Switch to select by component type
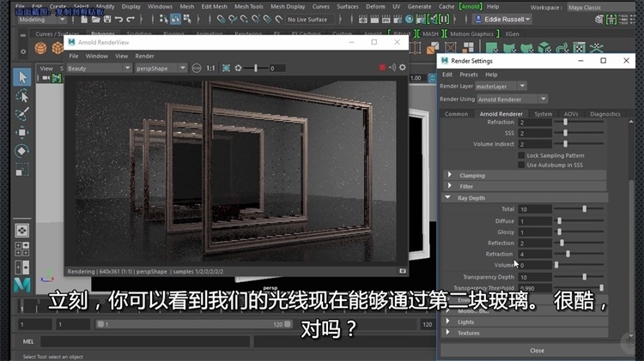This screenshot has width=644, height=361. coord(187,19)
